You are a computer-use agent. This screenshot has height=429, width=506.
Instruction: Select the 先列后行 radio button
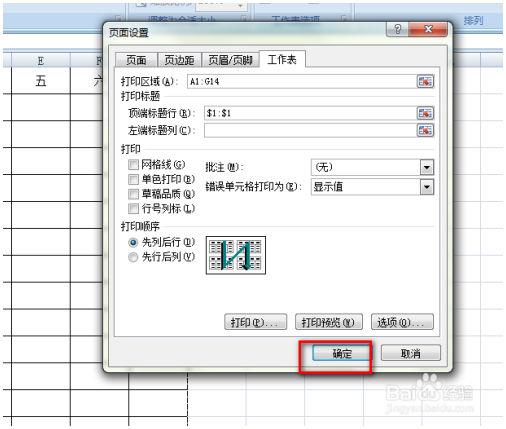pos(133,242)
